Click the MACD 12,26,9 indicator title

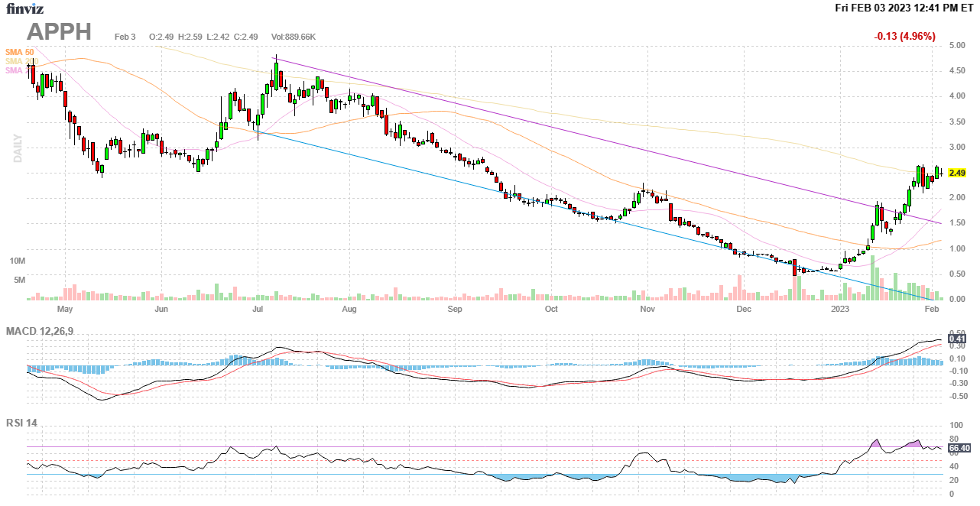[45, 331]
